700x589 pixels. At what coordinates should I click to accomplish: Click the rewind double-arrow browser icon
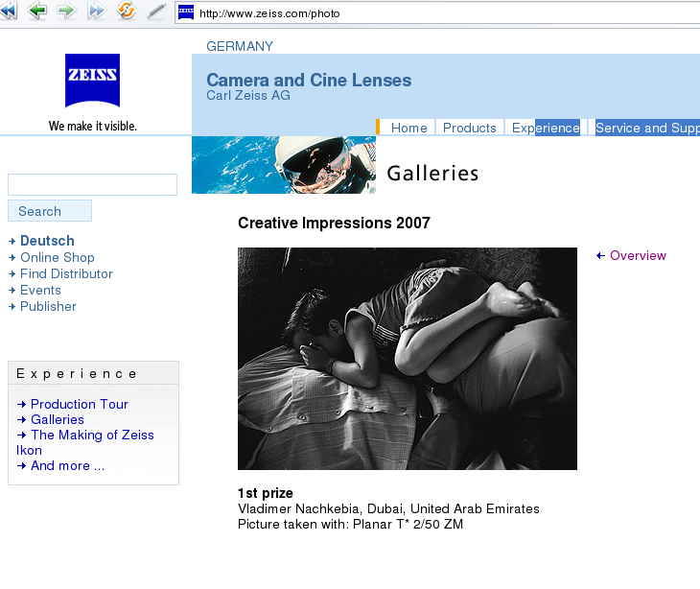click(8, 11)
